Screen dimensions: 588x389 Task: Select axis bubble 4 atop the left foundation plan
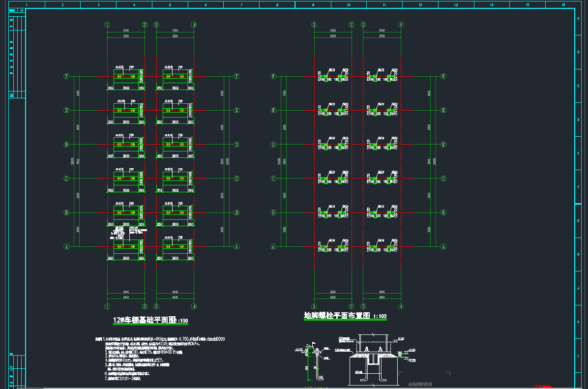(194, 25)
